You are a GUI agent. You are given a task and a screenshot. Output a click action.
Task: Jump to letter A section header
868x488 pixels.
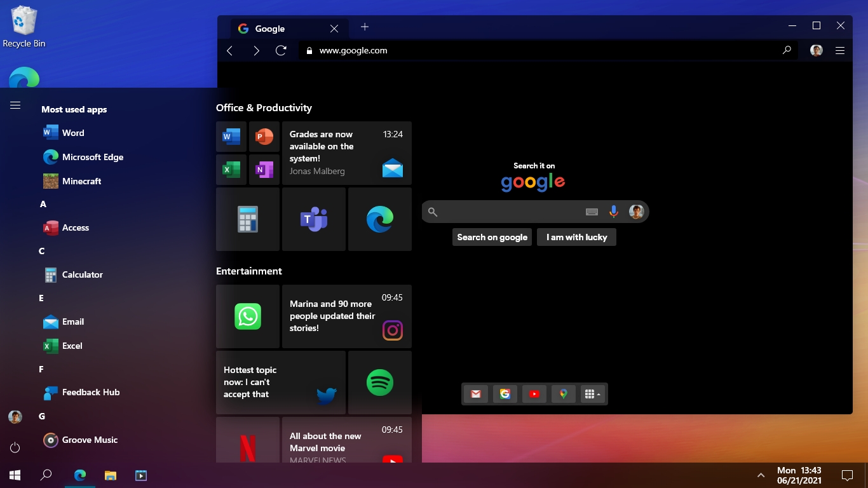[x=43, y=204]
